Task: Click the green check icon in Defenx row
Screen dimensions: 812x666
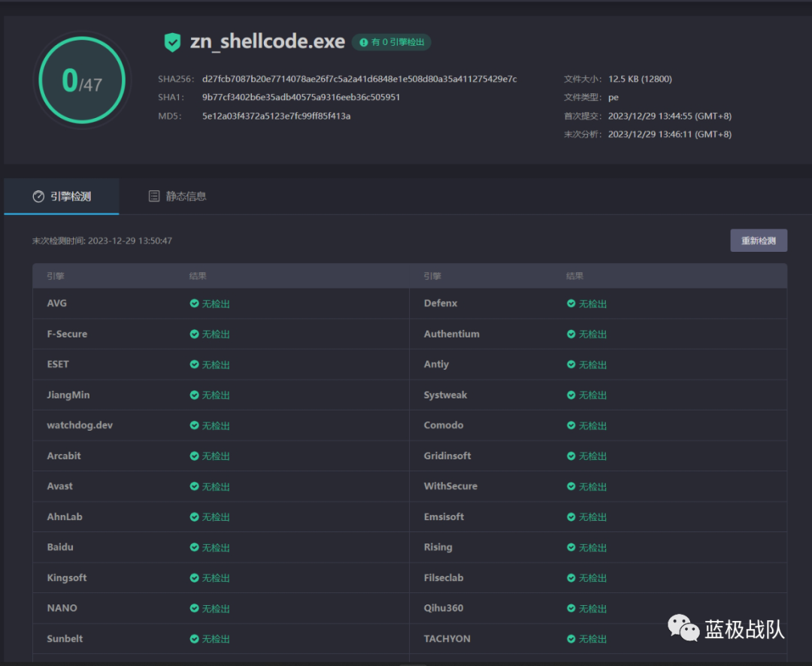Action: [x=571, y=304]
